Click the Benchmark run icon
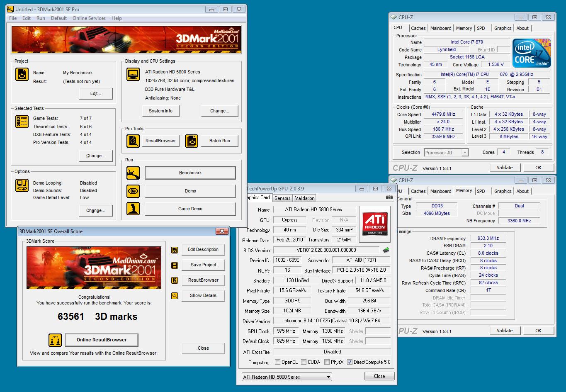 (x=133, y=173)
